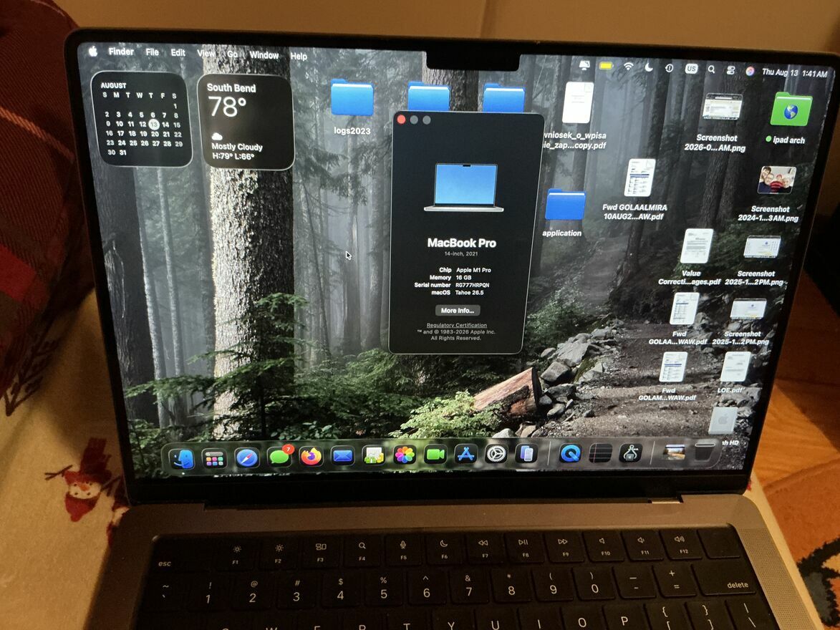This screenshot has width=840, height=630.
Task: Open the Finder menu
Action: pos(121,52)
